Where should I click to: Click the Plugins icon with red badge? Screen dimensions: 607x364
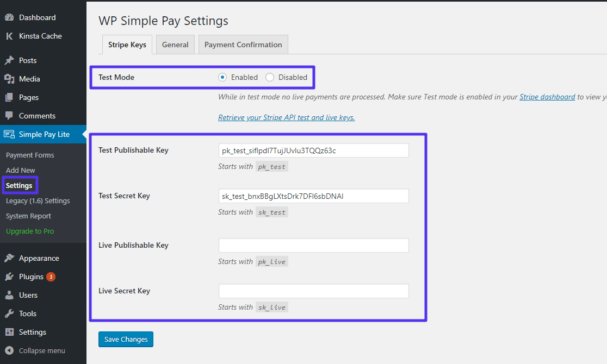(x=10, y=276)
